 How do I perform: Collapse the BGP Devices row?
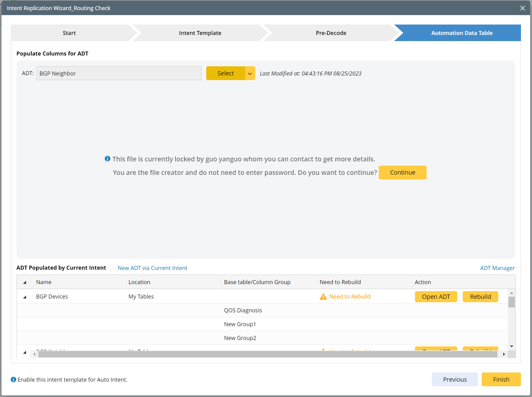point(25,297)
